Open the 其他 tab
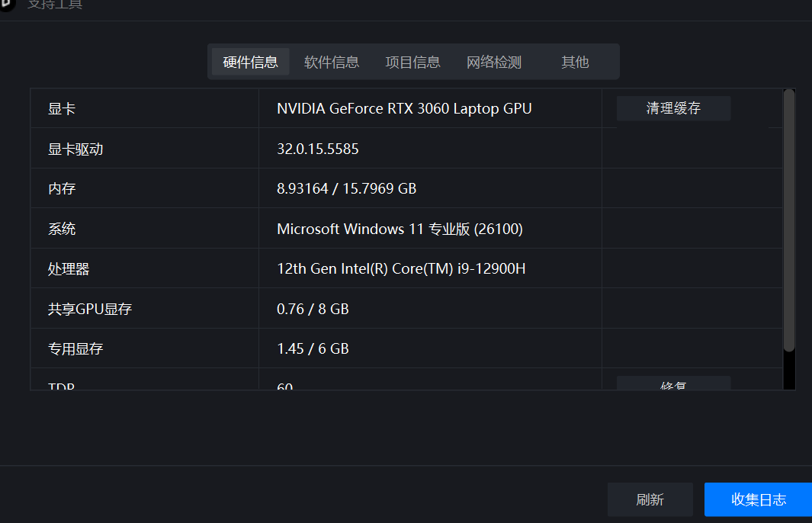Screen dimensions: 812x523 pyautogui.click(x=575, y=62)
